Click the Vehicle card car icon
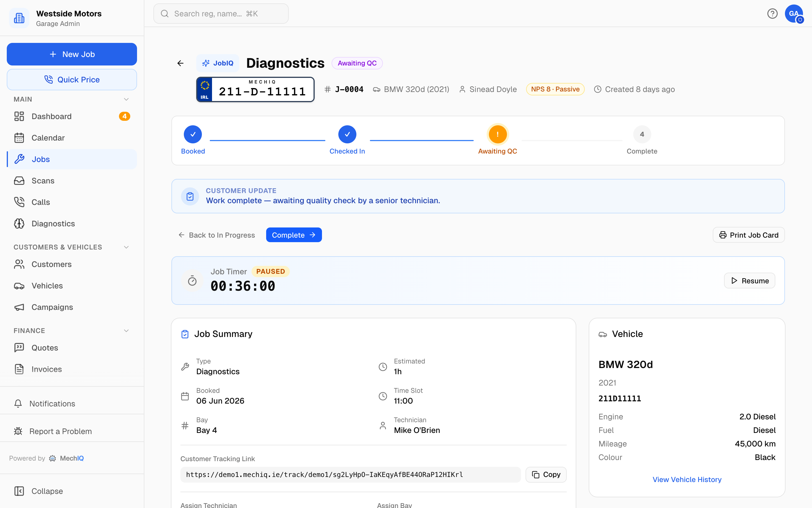The height and width of the screenshot is (508, 812). click(x=603, y=334)
